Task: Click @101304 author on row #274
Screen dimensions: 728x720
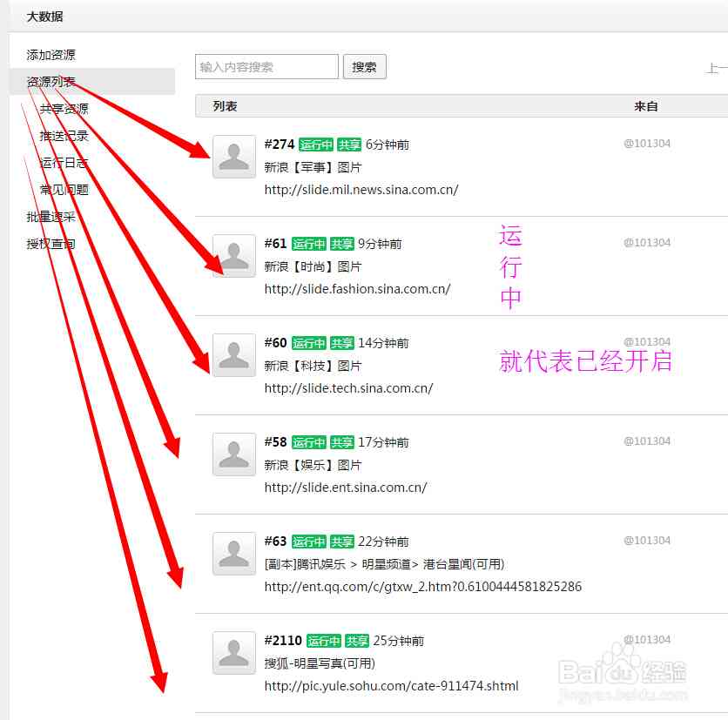Action: 647,144
